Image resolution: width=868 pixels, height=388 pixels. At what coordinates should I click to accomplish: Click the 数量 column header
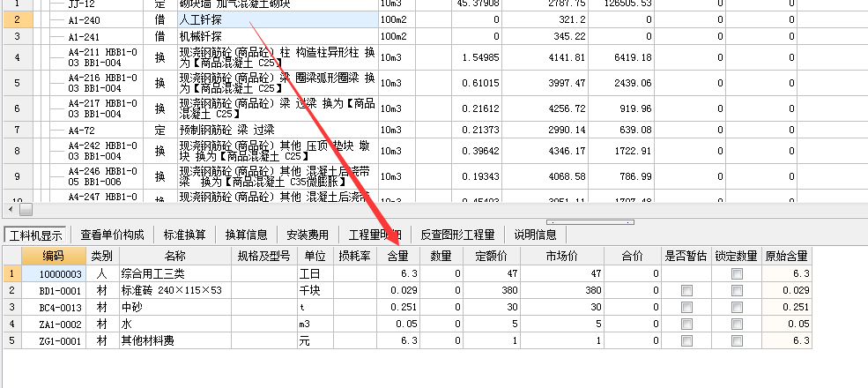[441, 256]
